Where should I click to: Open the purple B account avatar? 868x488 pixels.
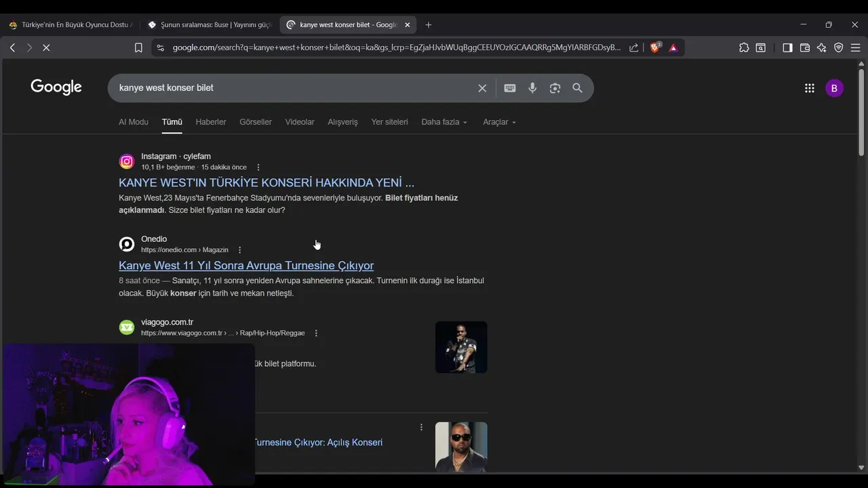click(834, 88)
